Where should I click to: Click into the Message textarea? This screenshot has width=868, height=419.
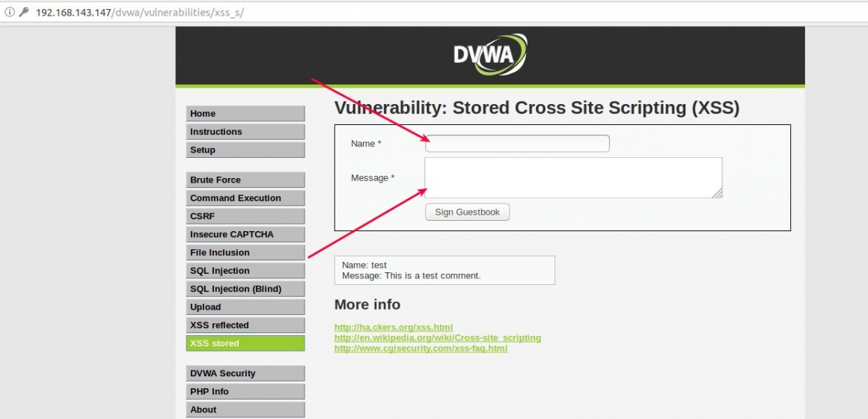click(573, 177)
